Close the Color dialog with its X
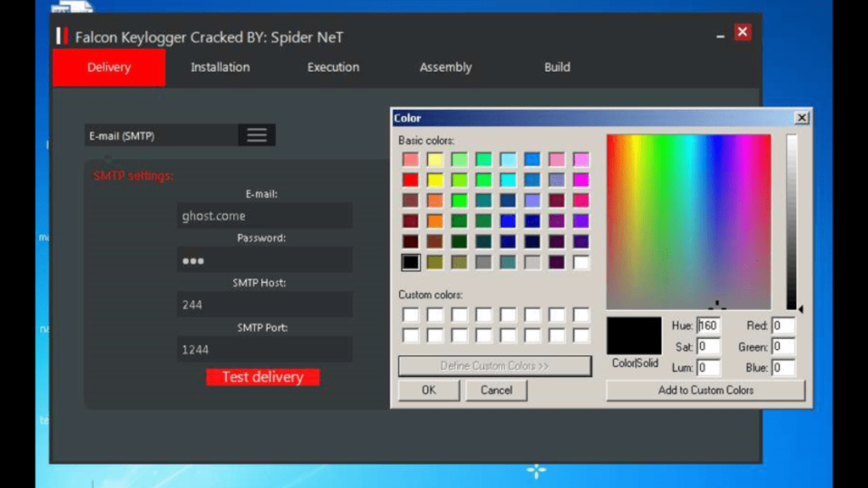The width and height of the screenshot is (868, 488). tap(801, 118)
